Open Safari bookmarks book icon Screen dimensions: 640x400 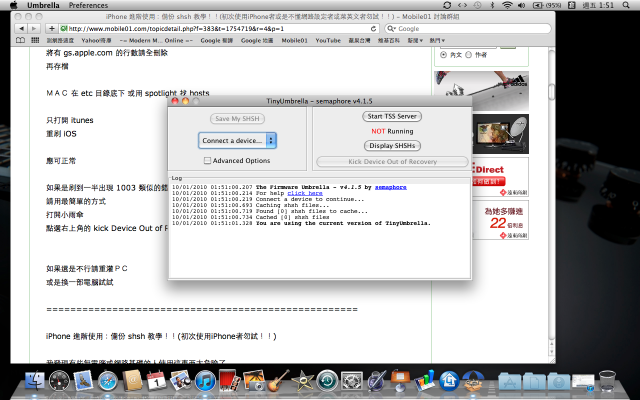pos(20,40)
